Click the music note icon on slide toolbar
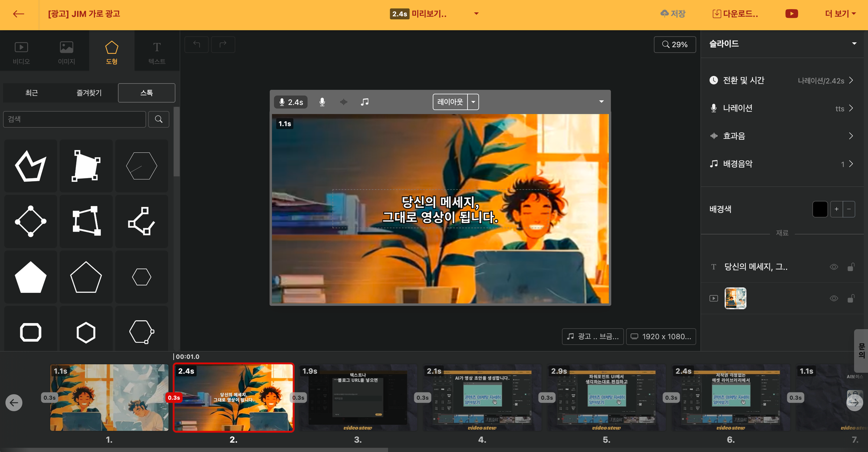The height and width of the screenshot is (452, 868). pos(365,102)
